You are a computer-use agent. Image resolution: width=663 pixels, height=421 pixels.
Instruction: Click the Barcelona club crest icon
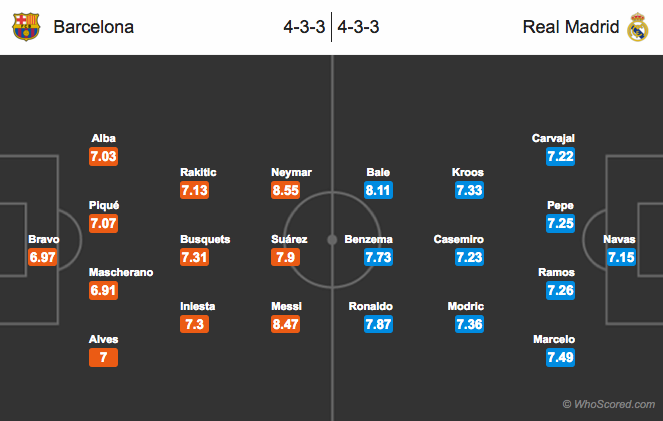25,27
